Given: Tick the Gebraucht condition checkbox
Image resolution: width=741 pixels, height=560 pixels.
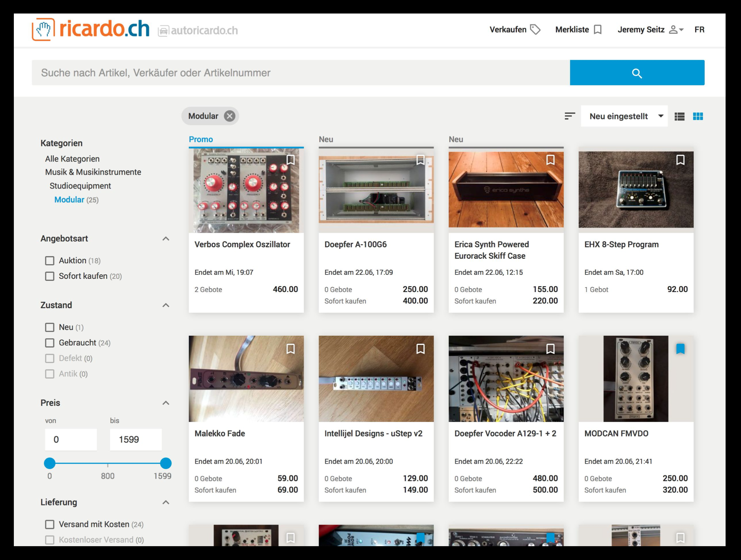Looking at the screenshot, I should coord(50,343).
